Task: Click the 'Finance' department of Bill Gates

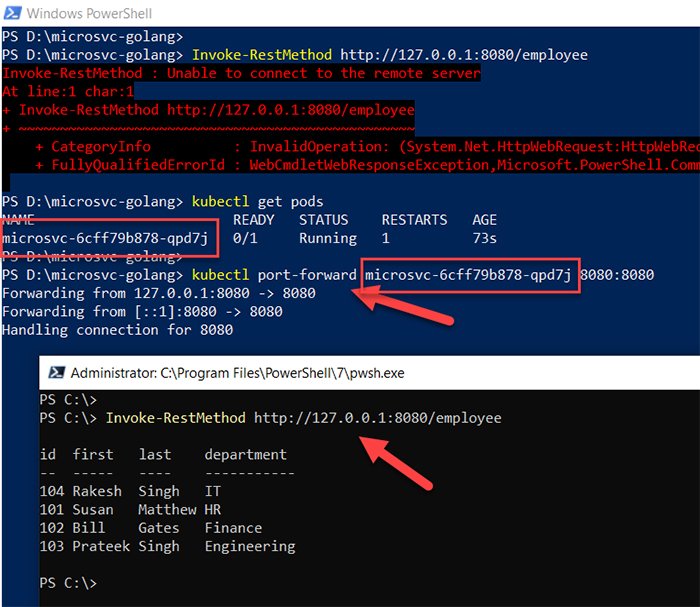Action: pos(233,528)
